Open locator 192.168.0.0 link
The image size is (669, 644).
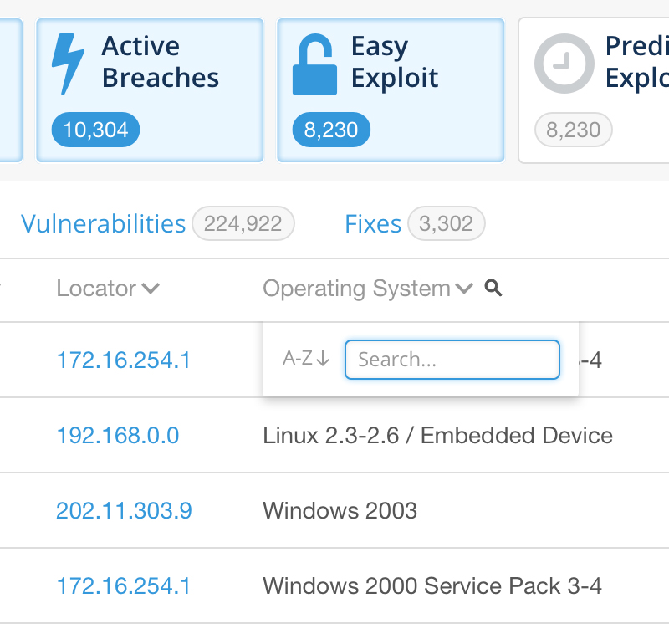(x=118, y=435)
